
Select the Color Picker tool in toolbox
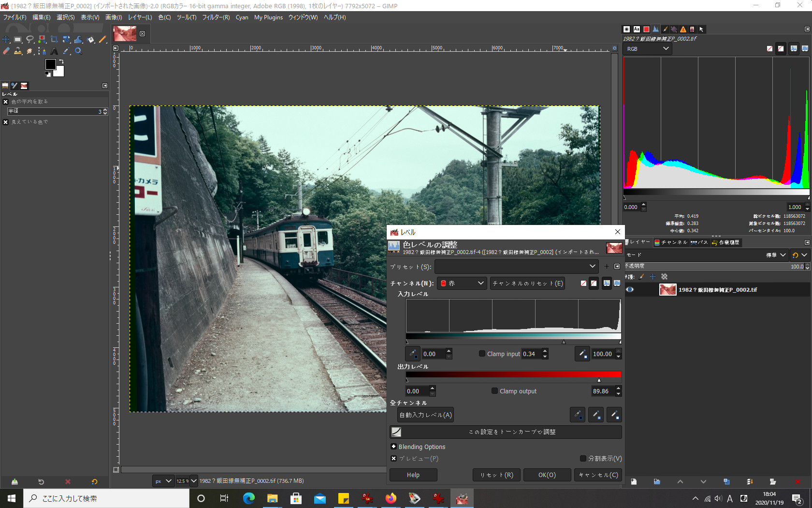click(x=66, y=51)
